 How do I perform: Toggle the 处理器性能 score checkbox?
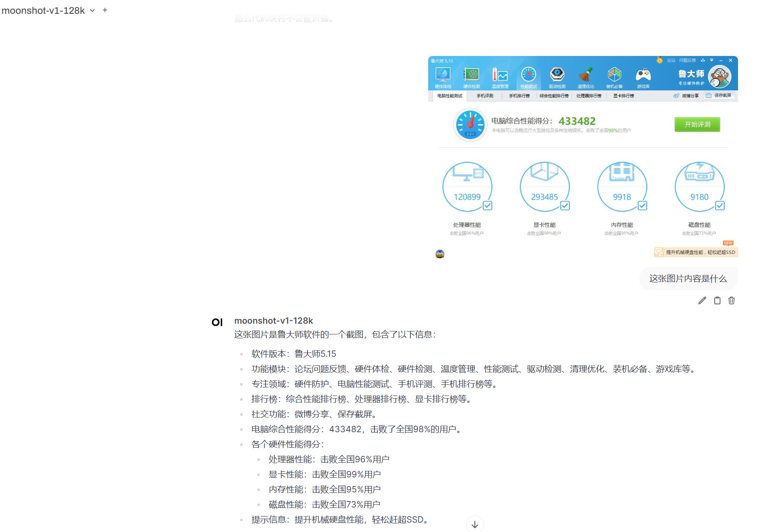(488, 206)
